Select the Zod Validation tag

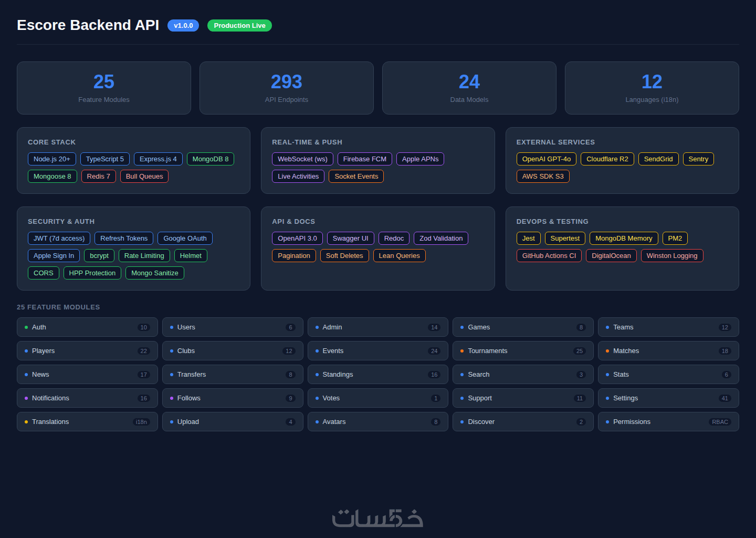pos(441,238)
